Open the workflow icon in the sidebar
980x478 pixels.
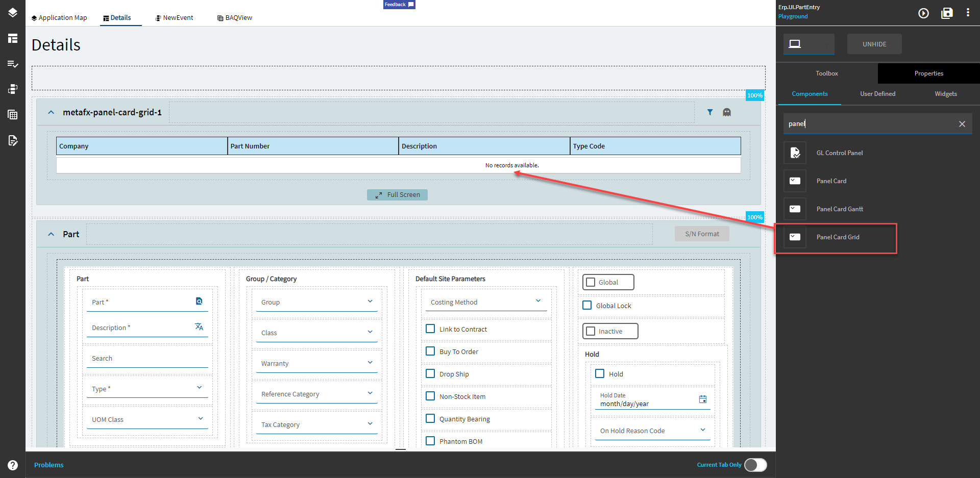12,89
